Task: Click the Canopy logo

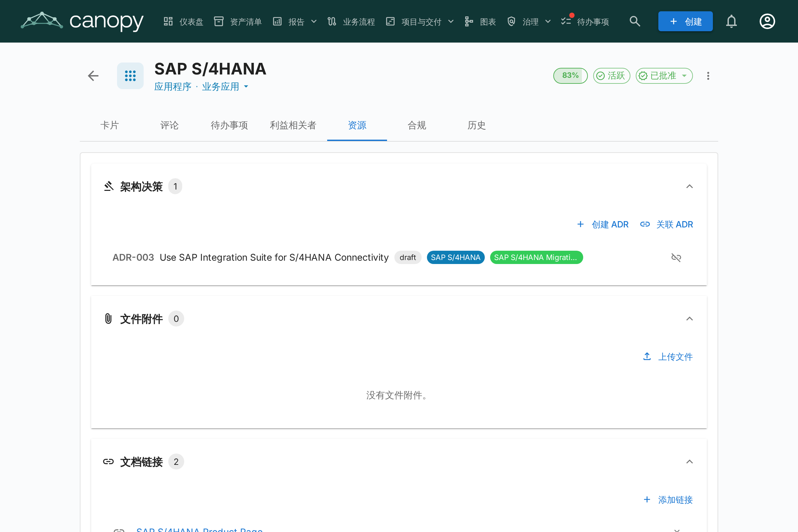Action: pyautogui.click(x=82, y=21)
